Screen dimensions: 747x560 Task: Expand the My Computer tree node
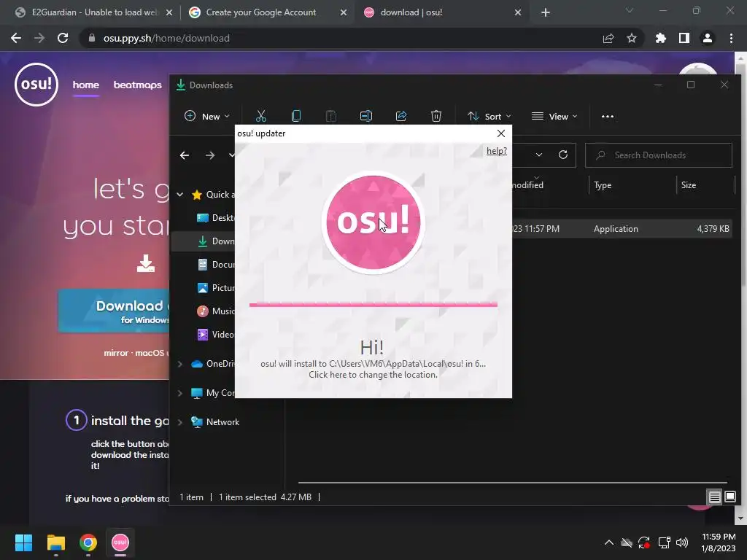(179, 393)
